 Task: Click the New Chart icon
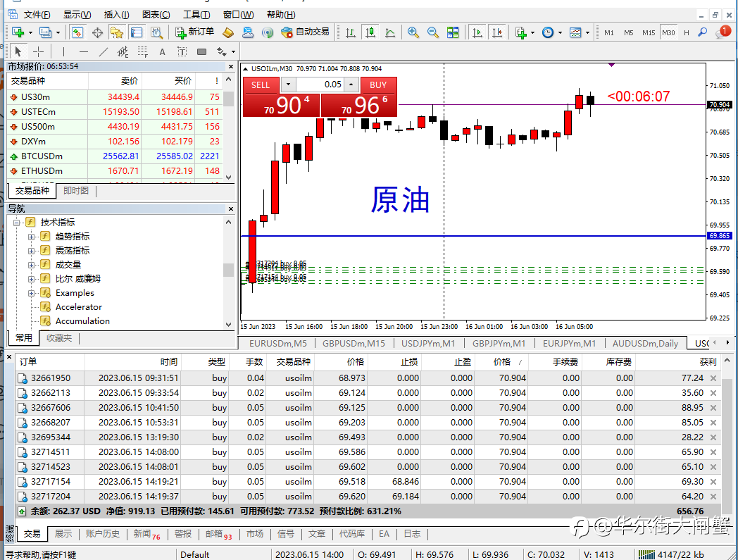tap(18, 32)
